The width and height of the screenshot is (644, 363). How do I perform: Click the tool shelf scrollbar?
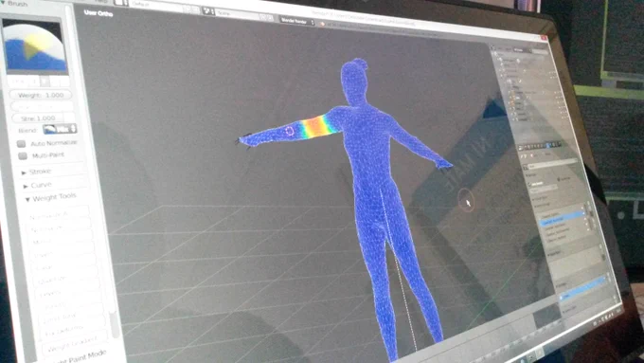coord(115,325)
